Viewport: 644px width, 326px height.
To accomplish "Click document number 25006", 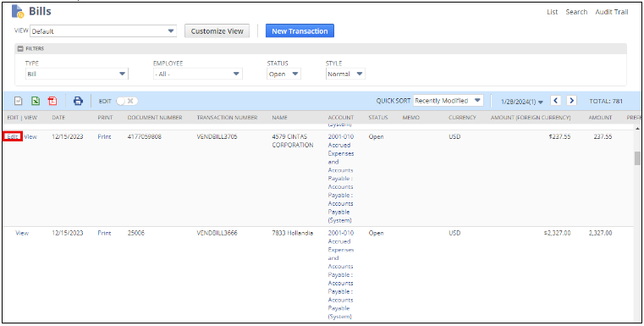I will (136, 233).
